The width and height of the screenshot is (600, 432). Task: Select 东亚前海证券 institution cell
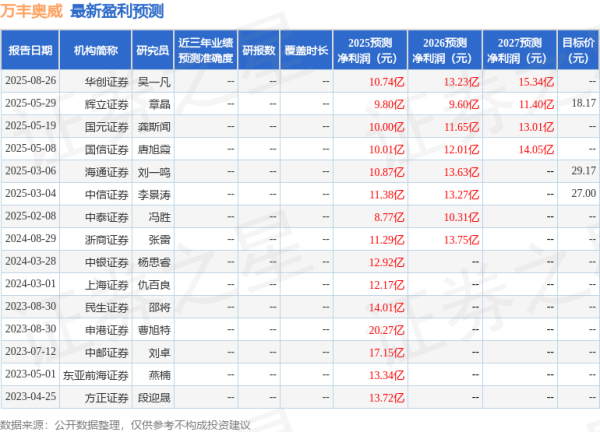pyautogui.click(x=96, y=375)
